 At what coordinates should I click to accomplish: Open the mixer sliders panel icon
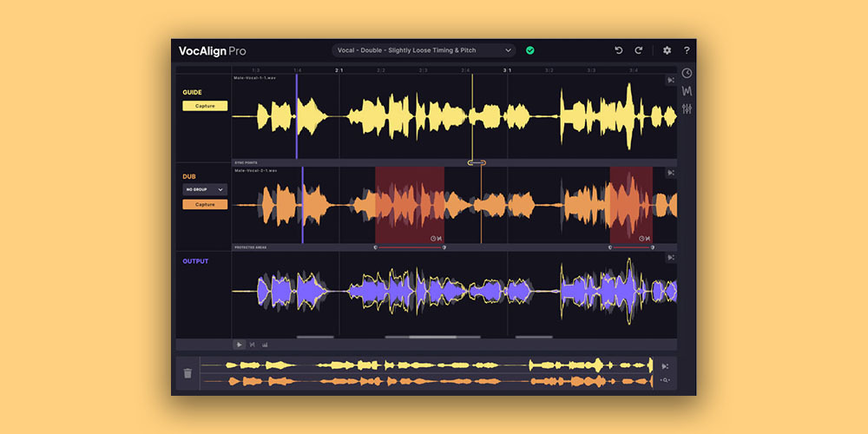(x=687, y=108)
